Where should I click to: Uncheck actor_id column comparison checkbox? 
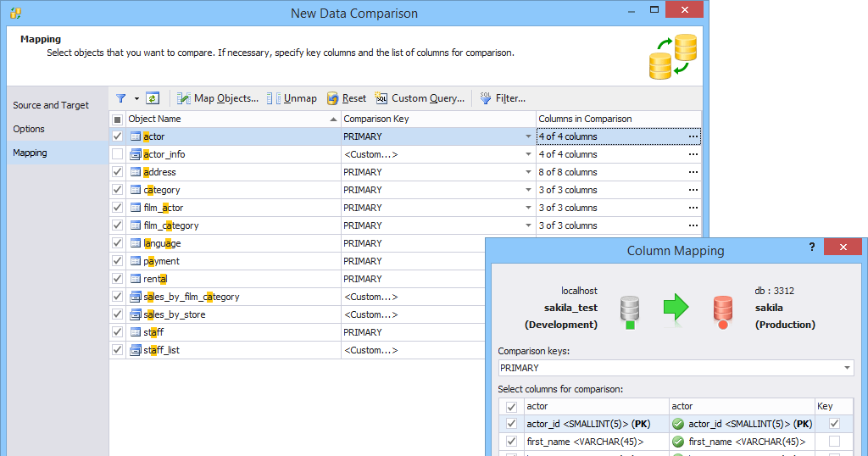[x=511, y=423]
